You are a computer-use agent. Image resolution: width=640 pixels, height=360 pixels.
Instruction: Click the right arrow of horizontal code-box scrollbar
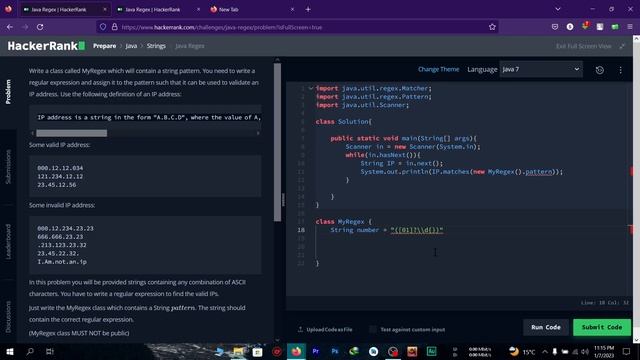pos(258,133)
